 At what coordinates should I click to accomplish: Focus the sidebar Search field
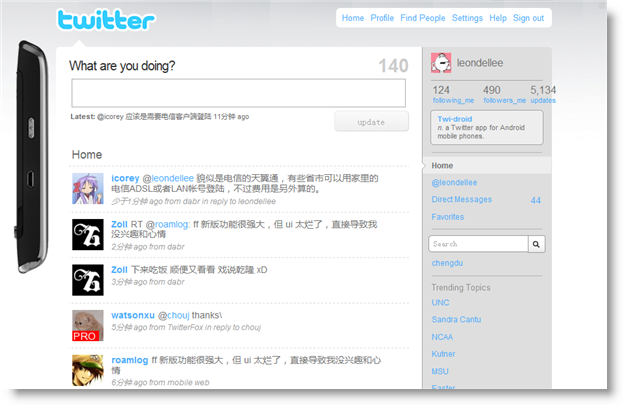[x=478, y=244]
